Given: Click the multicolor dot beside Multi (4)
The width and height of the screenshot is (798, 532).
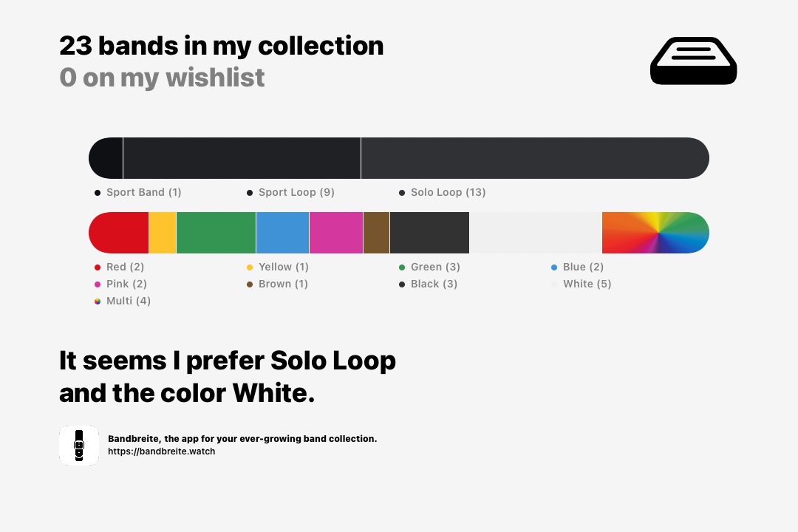Looking at the screenshot, I should pyautogui.click(x=98, y=301).
